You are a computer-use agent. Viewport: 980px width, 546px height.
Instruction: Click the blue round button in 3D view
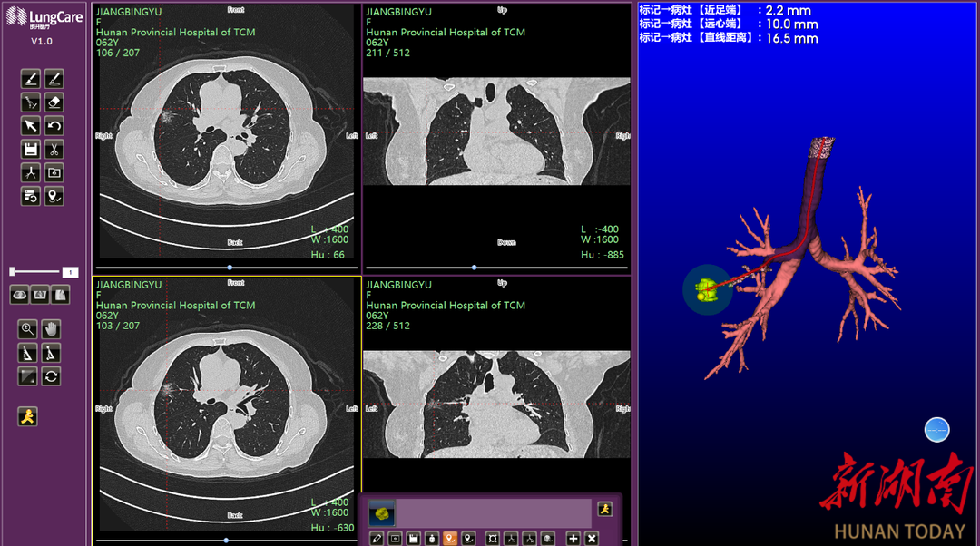coord(936,430)
